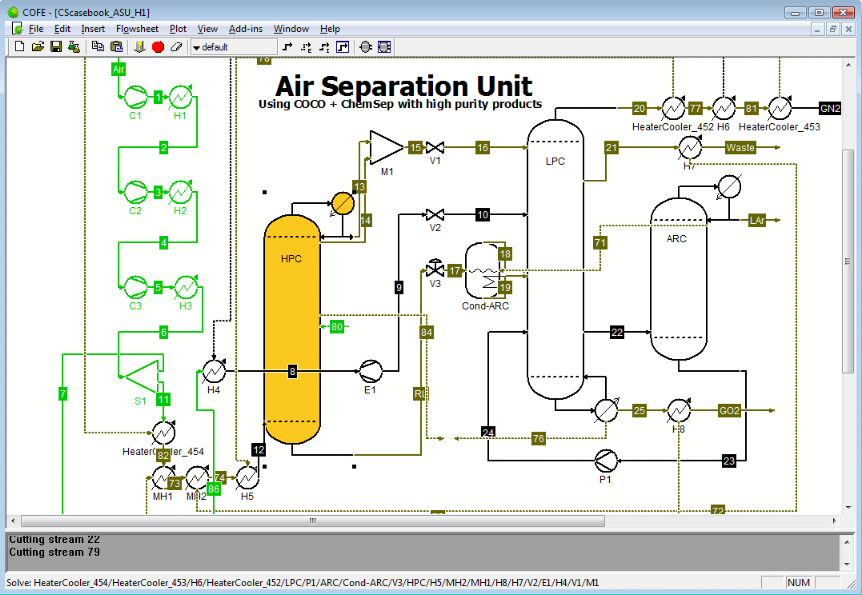The height and width of the screenshot is (595, 862).
Task: Open the File menu
Action: tap(36, 29)
